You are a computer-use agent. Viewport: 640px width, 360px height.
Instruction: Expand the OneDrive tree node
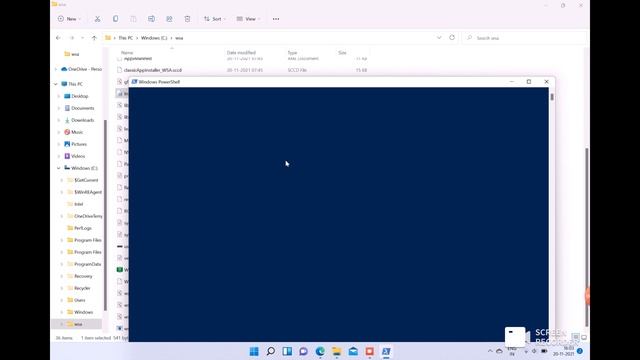click(56, 69)
